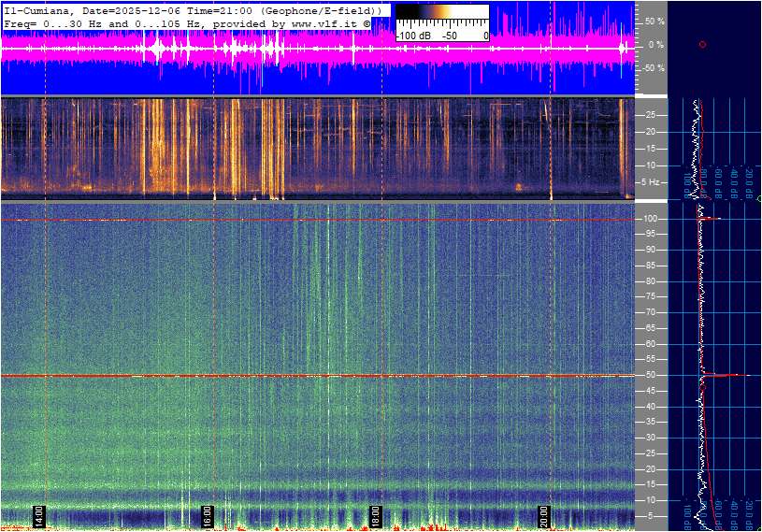The width and height of the screenshot is (762, 532).
Task: Click the 14:00 time marker label
Action: (39, 516)
